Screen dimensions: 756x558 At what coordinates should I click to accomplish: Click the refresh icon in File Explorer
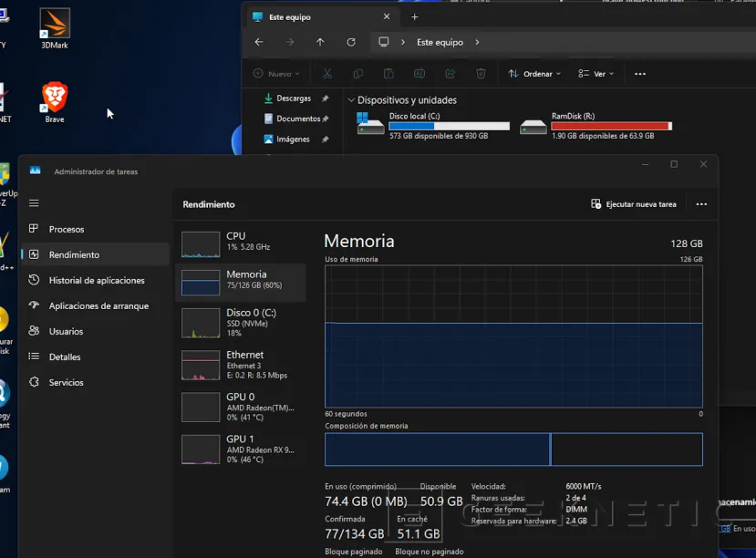[x=351, y=42]
